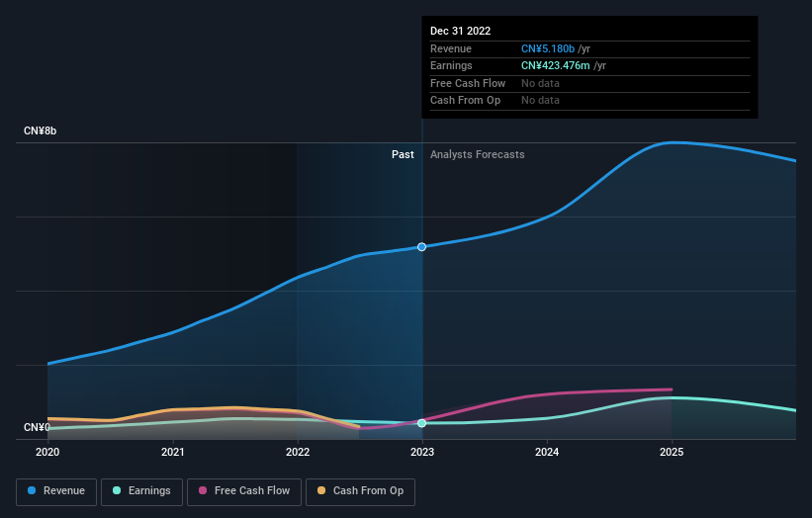Toggle the Earnings legend button

tap(141, 491)
